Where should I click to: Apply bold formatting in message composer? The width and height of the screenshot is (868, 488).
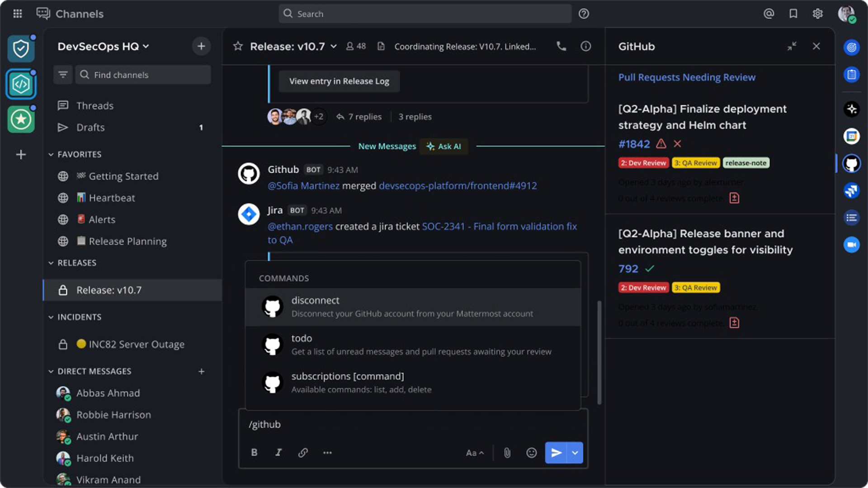point(254,453)
